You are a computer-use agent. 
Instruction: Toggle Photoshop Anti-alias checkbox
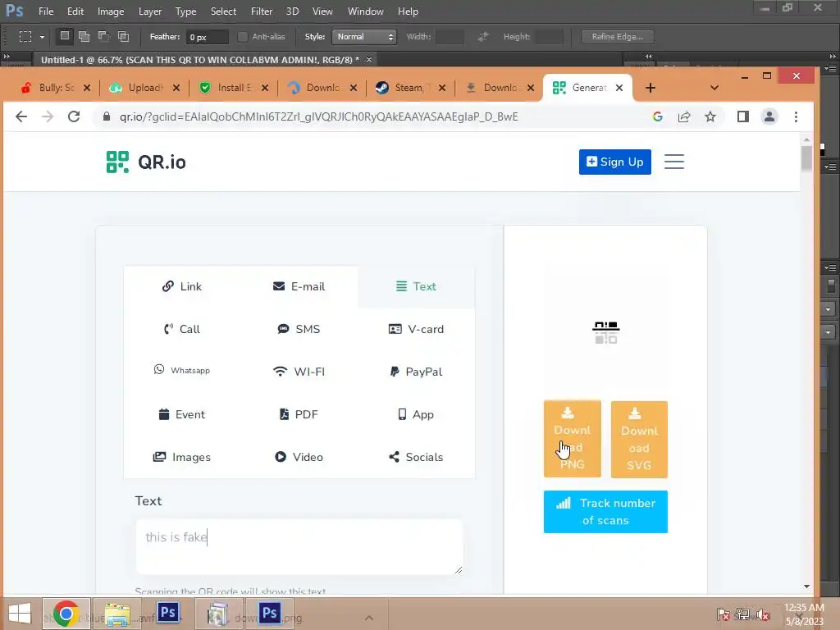[x=243, y=37]
